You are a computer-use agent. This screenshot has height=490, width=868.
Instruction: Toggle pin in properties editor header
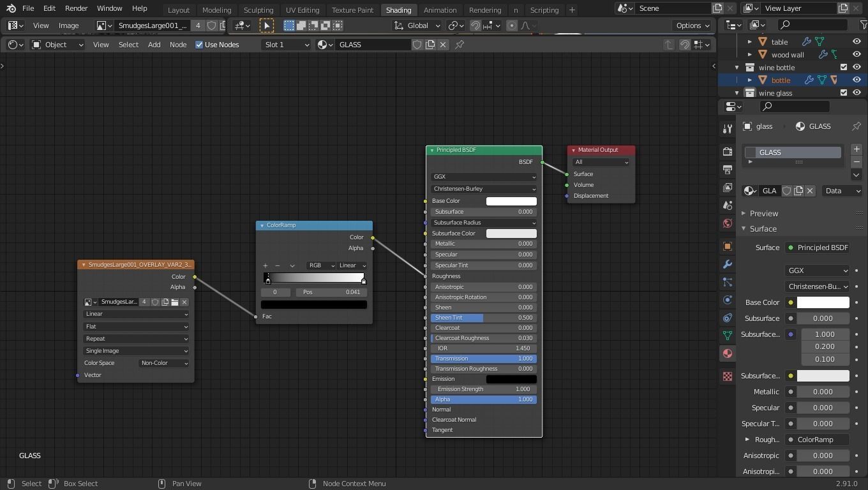point(857,126)
